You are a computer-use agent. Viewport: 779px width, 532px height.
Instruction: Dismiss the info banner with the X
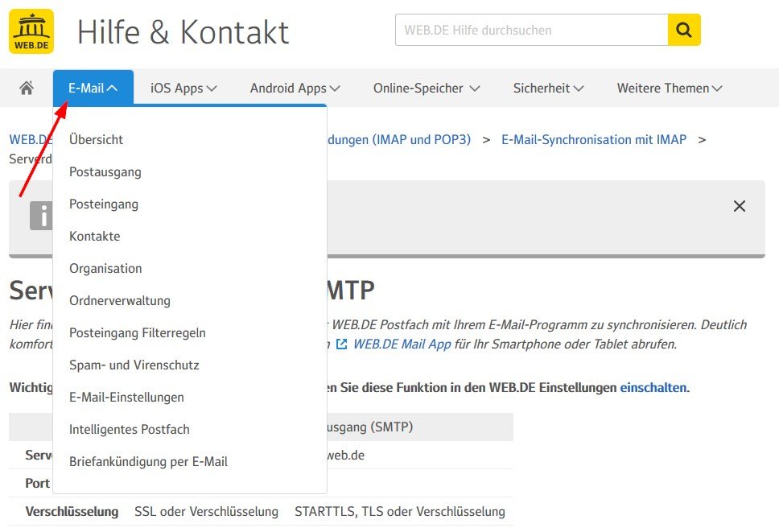tap(740, 206)
